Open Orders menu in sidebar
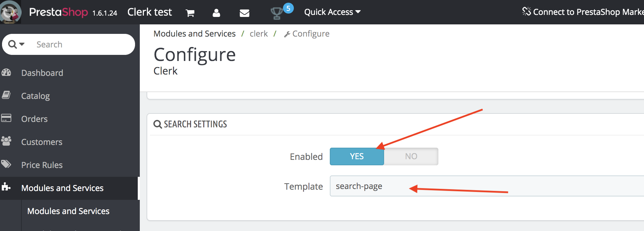The height and width of the screenshot is (231, 644). pos(34,119)
